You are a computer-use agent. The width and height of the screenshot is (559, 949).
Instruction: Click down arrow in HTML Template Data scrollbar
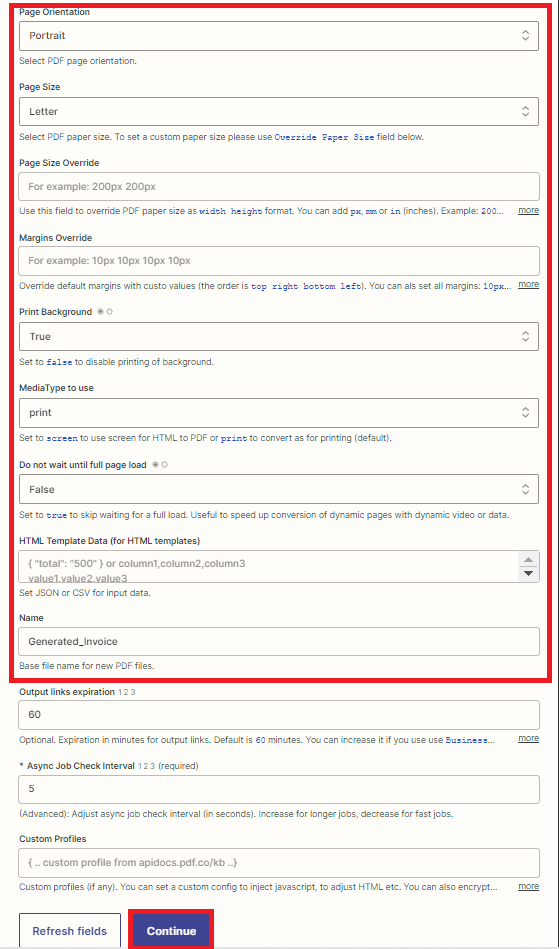pos(529,574)
